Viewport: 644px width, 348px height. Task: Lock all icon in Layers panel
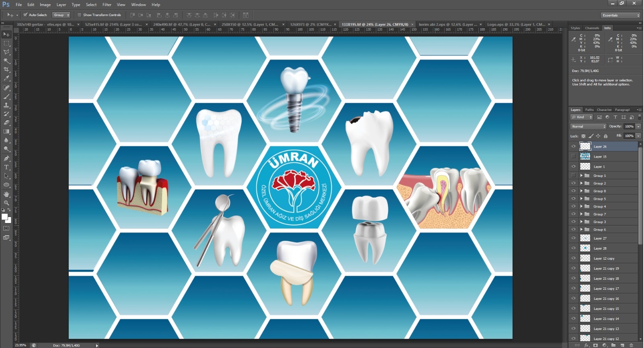click(606, 136)
